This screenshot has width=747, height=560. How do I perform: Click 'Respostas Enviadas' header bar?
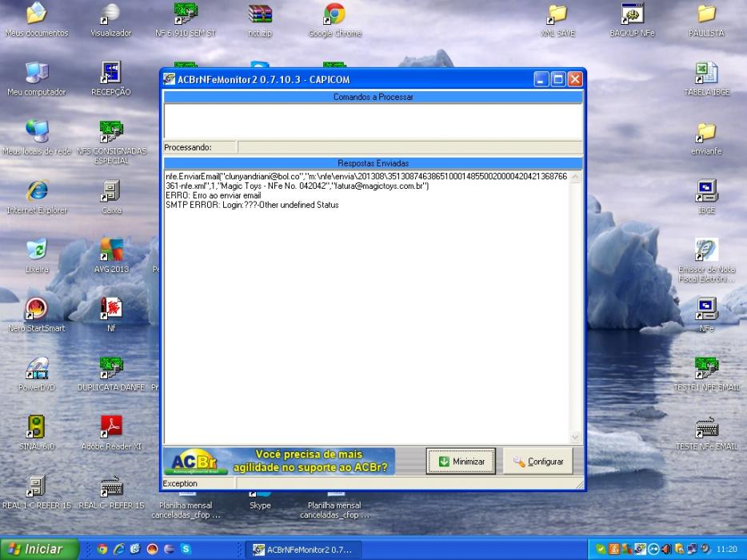pos(373,163)
